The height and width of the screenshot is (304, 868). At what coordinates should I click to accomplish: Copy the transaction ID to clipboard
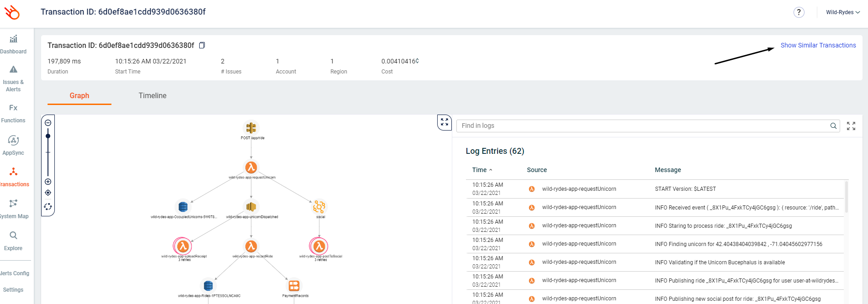[x=202, y=45]
